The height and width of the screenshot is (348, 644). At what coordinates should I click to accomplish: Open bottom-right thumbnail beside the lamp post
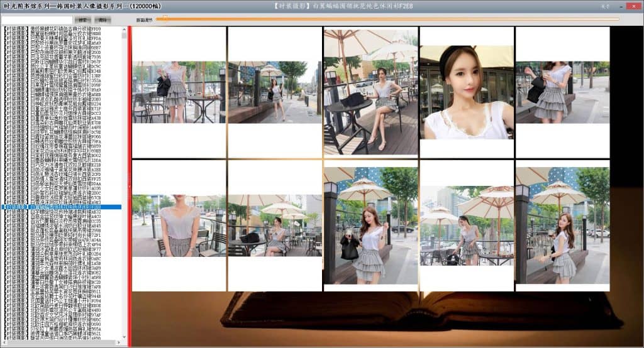point(563,225)
